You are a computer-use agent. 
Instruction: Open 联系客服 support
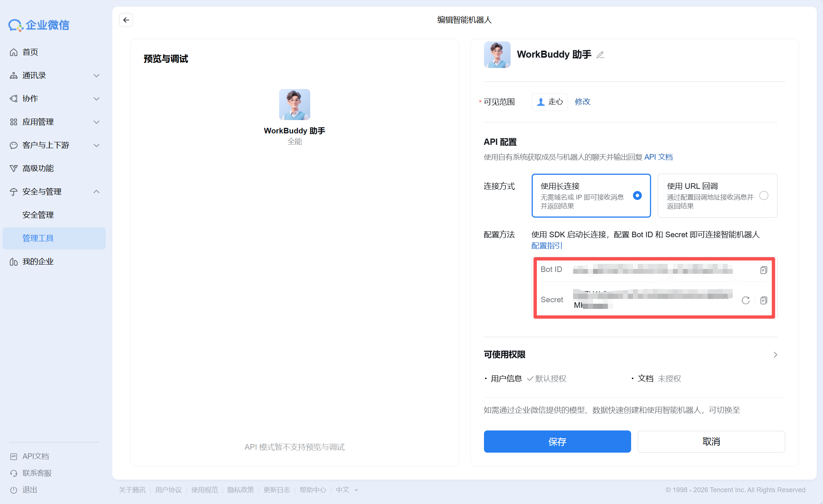37,473
